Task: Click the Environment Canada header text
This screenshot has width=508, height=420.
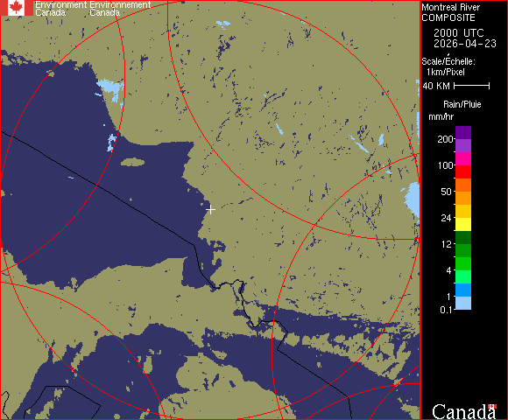Action: click(93, 9)
